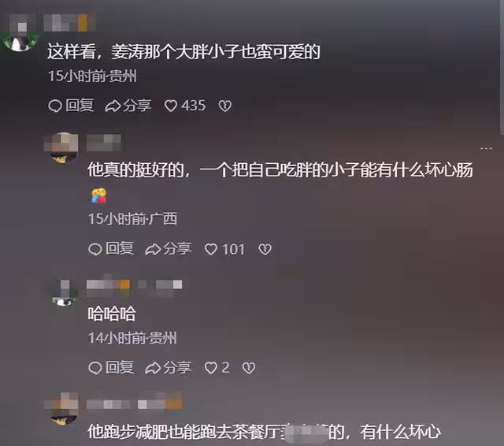504x446 pixels.
Task: Click broken heart on 广西 reply
Action: (x=265, y=249)
